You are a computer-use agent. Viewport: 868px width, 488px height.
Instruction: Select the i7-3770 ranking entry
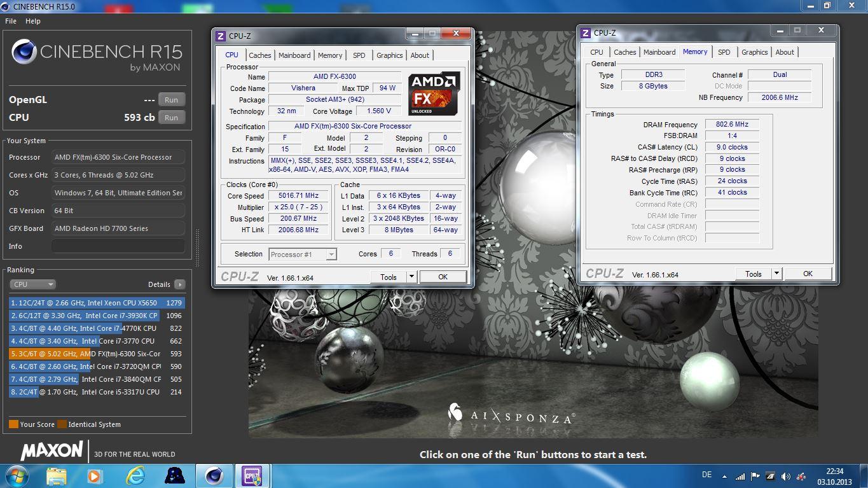[x=97, y=341]
